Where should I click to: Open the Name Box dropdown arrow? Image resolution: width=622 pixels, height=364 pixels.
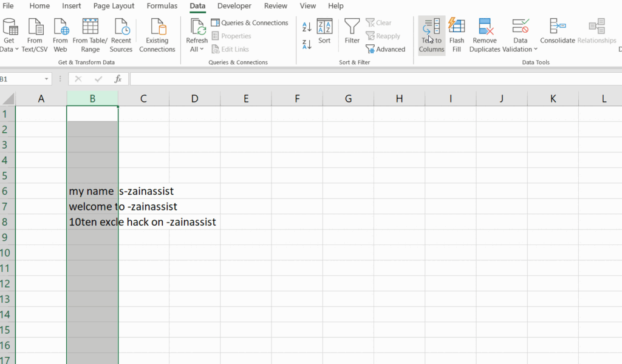coord(46,79)
